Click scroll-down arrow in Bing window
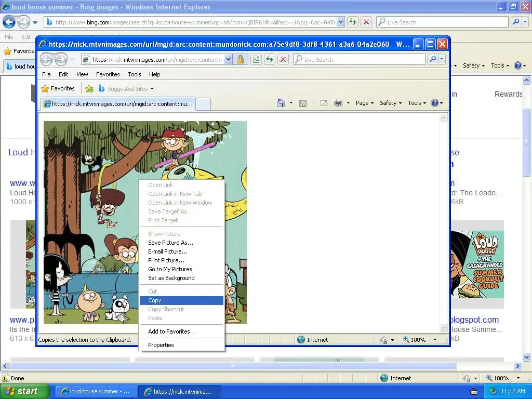This screenshot has height=399, width=532. point(526,357)
